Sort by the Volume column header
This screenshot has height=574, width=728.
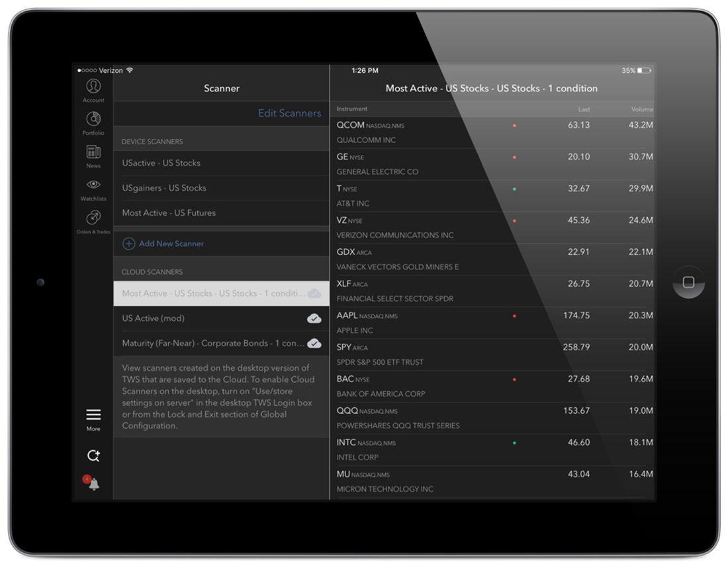coord(642,109)
